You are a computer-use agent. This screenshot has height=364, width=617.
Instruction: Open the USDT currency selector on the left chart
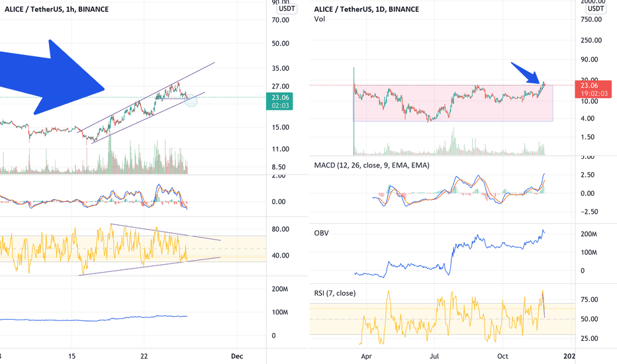point(287,9)
